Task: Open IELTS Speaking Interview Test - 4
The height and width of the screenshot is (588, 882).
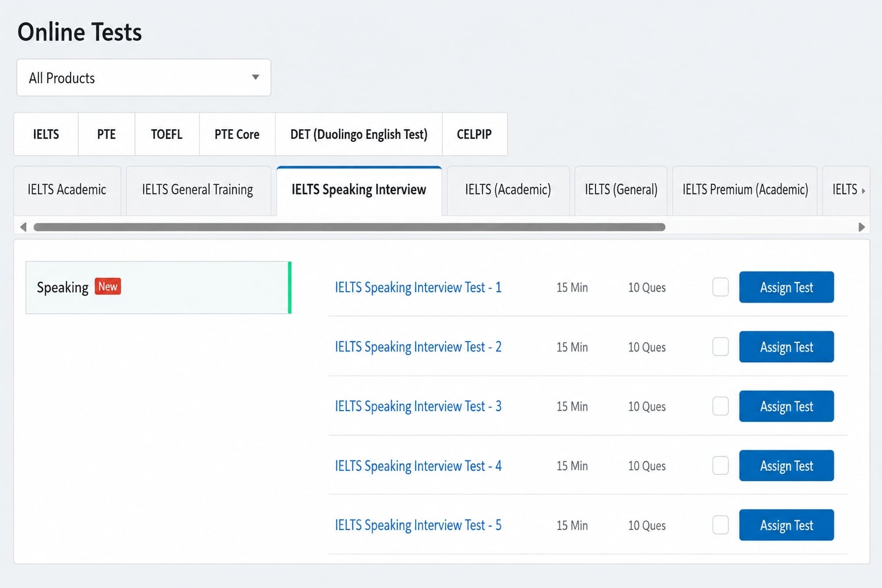Action: pos(418,466)
